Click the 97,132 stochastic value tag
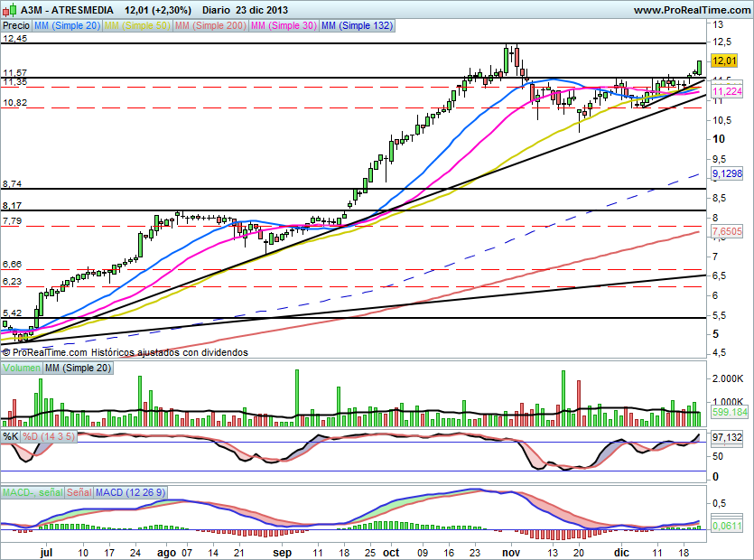The width and height of the screenshot is (754, 560). 727,437
